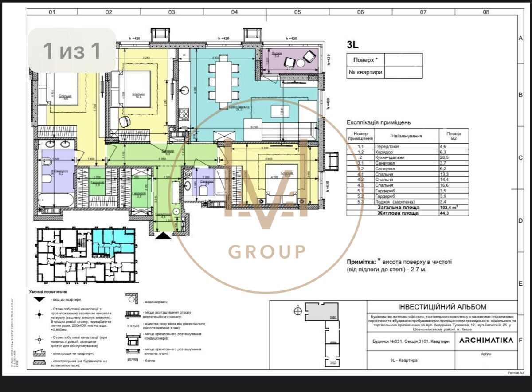Click the teal kitchen-dining room area

coord(222,89)
